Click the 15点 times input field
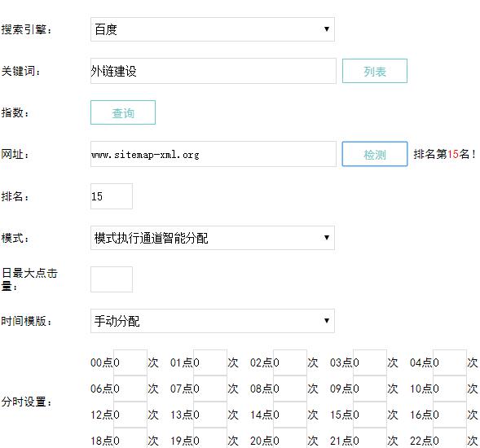 coord(370,415)
